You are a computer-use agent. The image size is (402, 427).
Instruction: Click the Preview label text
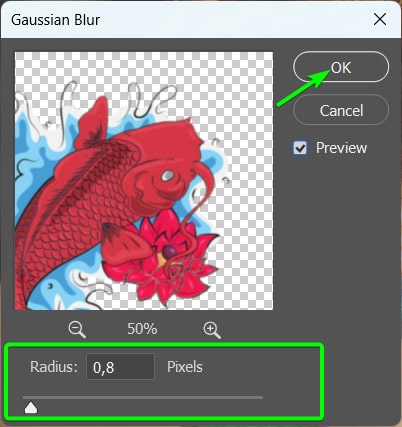[x=341, y=148]
